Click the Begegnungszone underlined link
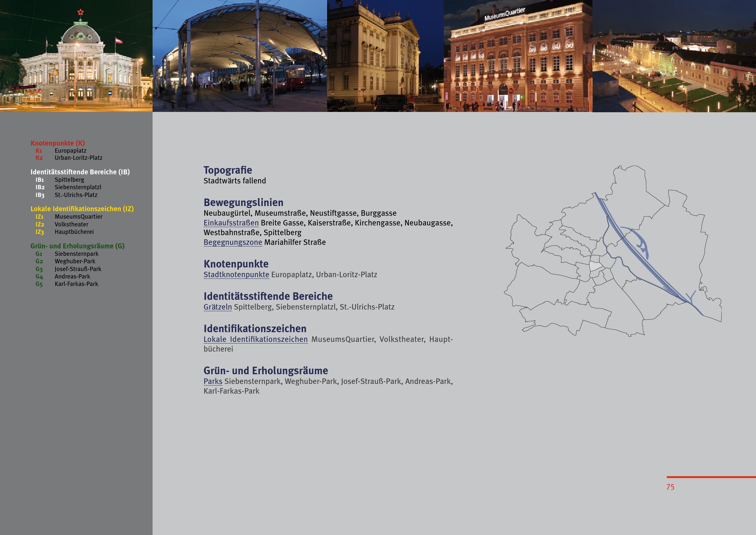 tap(232, 243)
